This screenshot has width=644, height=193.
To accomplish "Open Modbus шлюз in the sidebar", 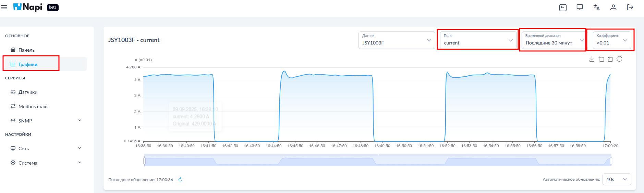I will (x=34, y=106).
